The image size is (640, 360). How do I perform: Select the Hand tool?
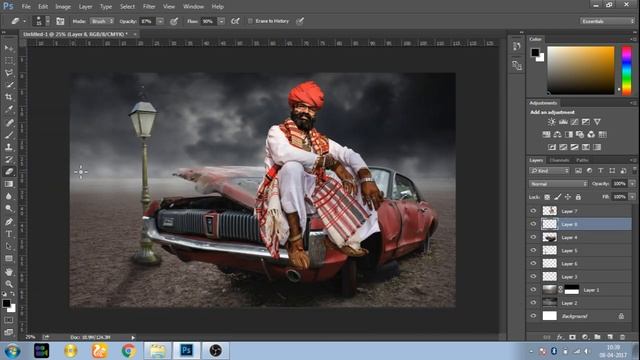(x=9, y=271)
